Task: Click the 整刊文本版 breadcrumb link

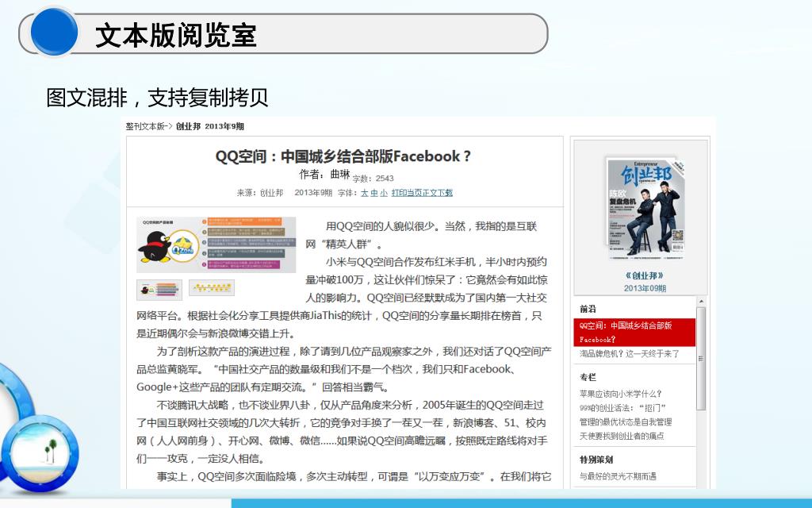Action: [x=145, y=126]
